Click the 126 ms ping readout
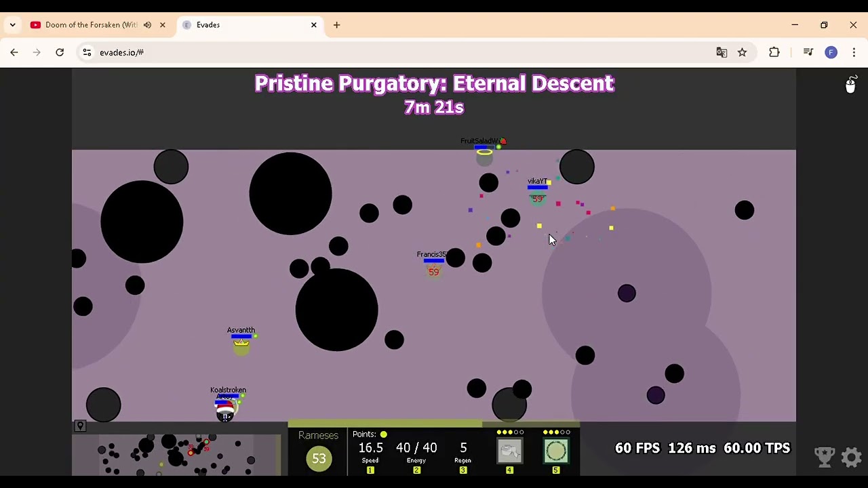Viewport: 868px width, 488px height. click(x=692, y=448)
